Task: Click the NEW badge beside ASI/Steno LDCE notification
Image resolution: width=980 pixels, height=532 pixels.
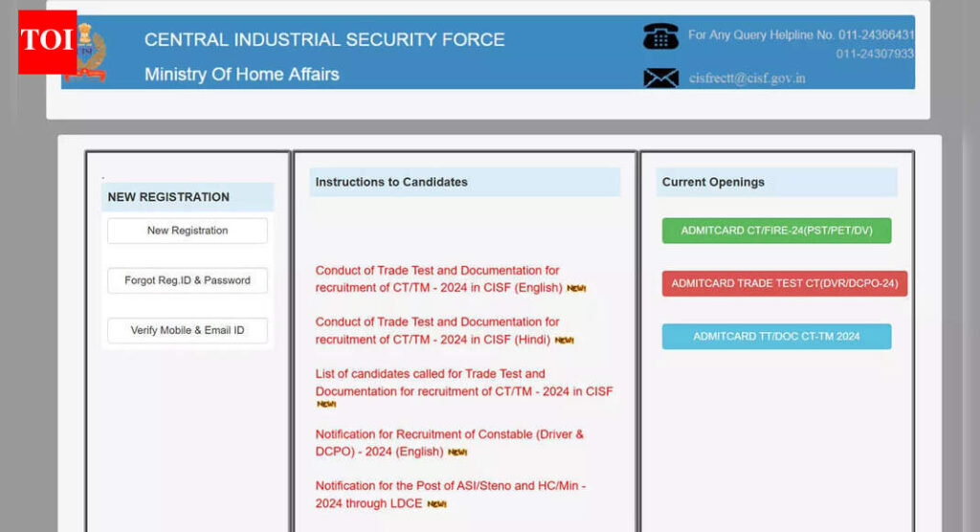Action: (x=436, y=504)
